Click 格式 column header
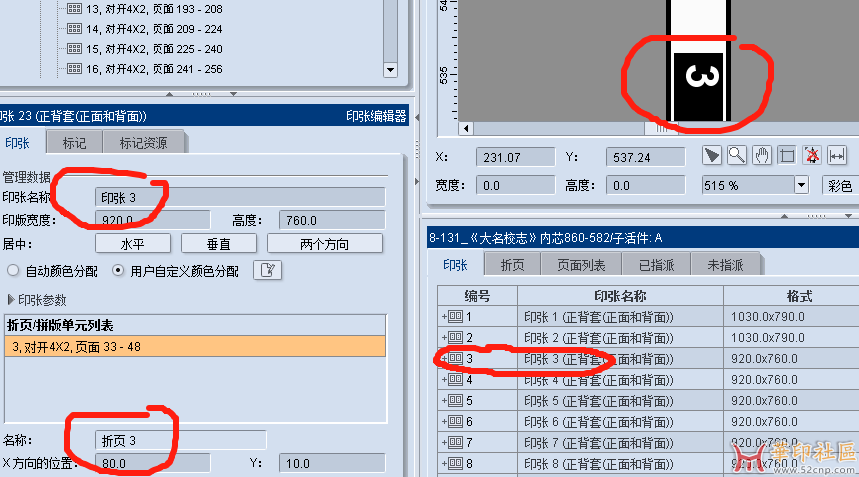Viewport: 859px width, 477px height. point(799,296)
